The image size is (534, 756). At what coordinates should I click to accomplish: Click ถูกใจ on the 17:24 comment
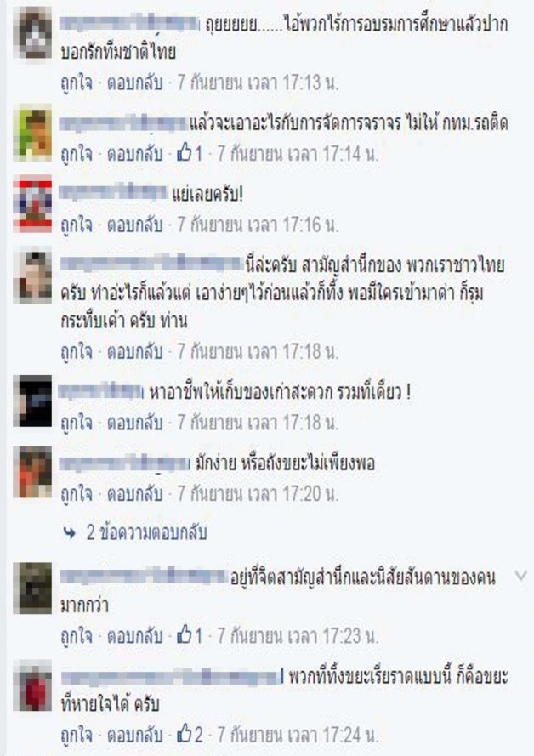click(x=77, y=734)
